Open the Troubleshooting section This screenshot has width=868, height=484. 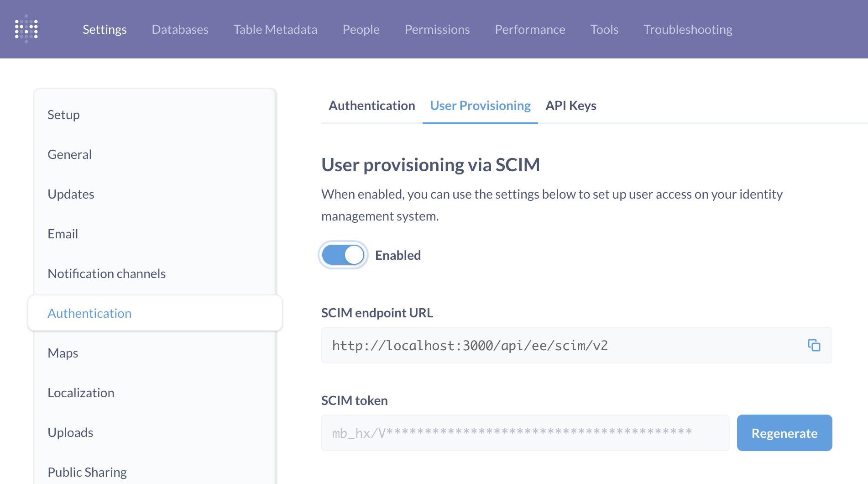(x=688, y=29)
